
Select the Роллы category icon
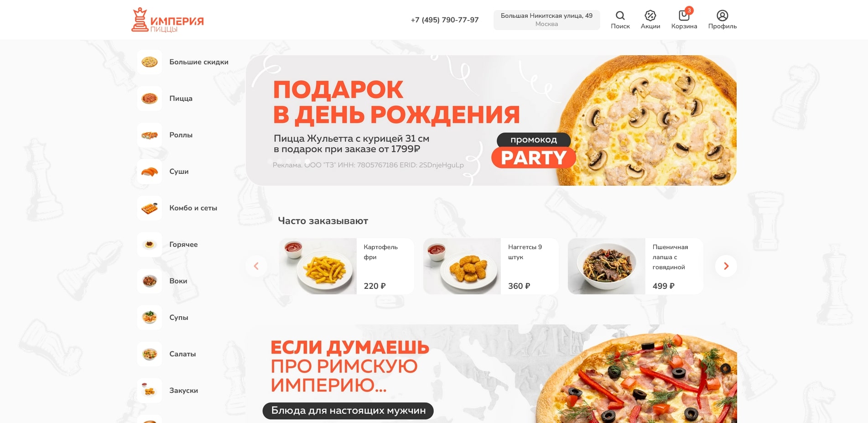click(x=150, y=135)
